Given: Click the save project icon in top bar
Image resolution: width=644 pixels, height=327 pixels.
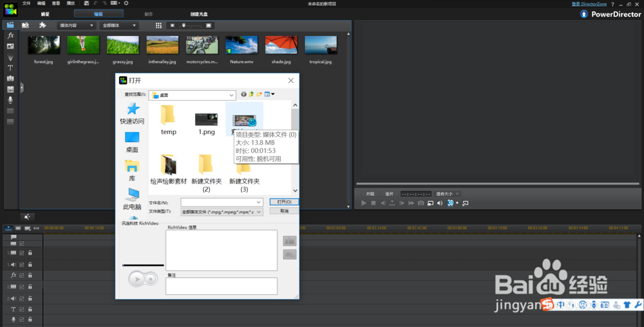Looking at the screenshot, I should pos(86,3).
